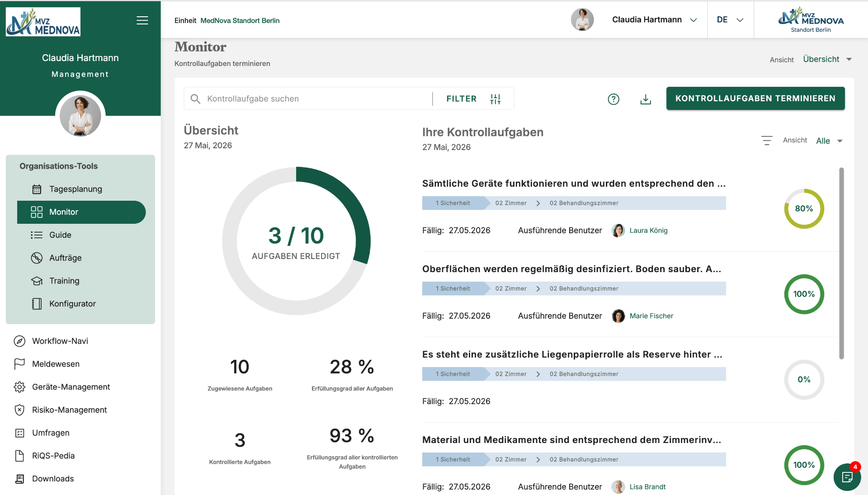Open the filter sliders icon
The height and width of the screenshot is (495, 868).
495,99
